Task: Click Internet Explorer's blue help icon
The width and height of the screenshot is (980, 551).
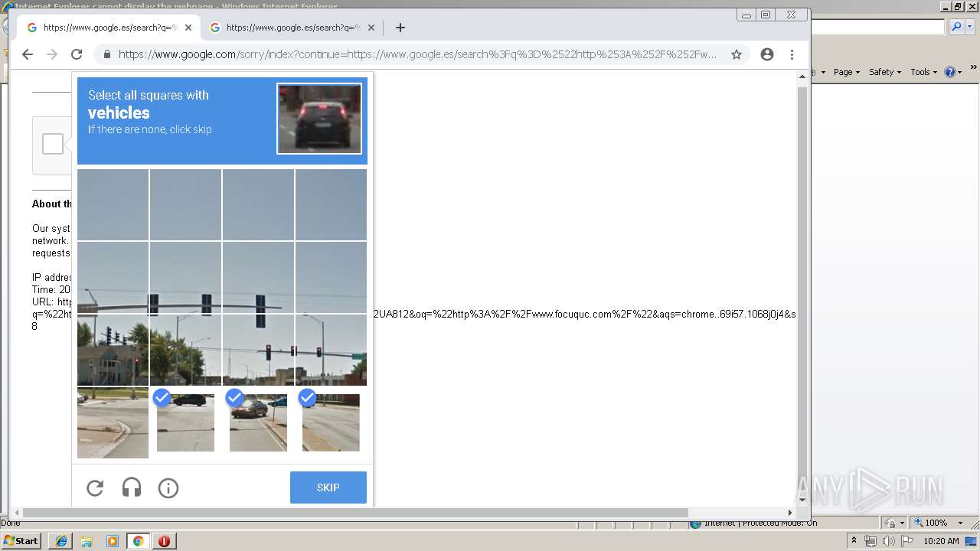Action: point(950,72)
